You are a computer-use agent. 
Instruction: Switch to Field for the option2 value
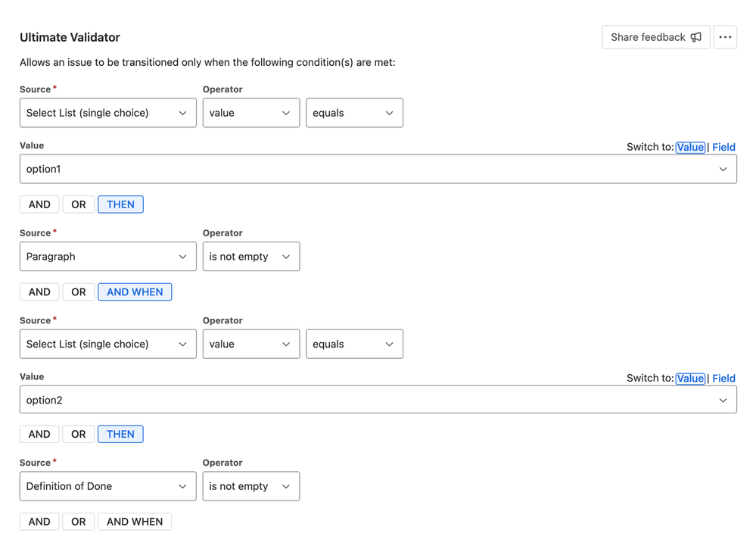coord(723,378)
